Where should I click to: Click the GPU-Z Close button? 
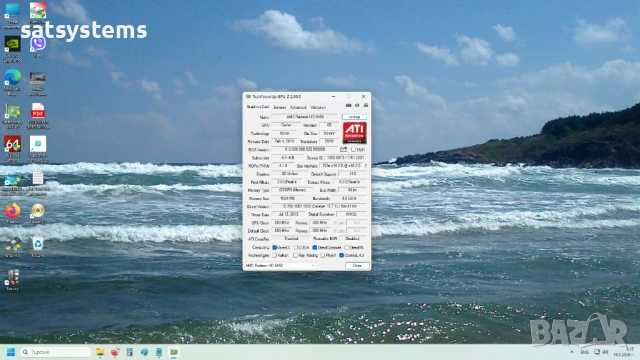[x=357, y=266]
